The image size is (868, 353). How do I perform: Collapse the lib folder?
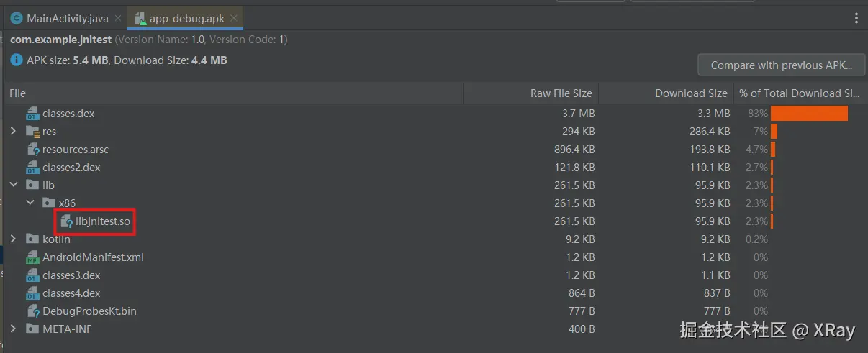(x=14, y=185)
